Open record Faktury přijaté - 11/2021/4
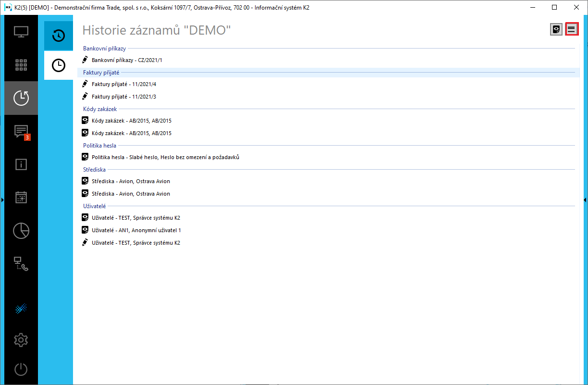 [124, 84]
